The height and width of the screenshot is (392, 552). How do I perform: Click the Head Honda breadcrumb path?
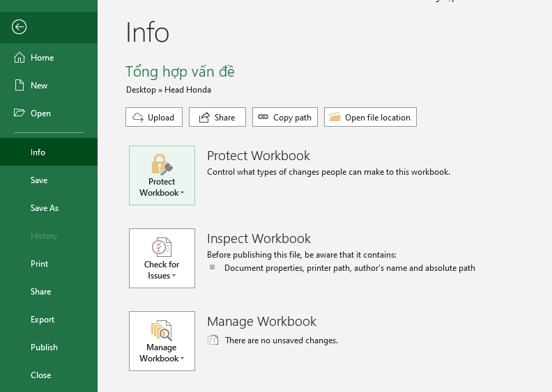(x=187, y=90)
